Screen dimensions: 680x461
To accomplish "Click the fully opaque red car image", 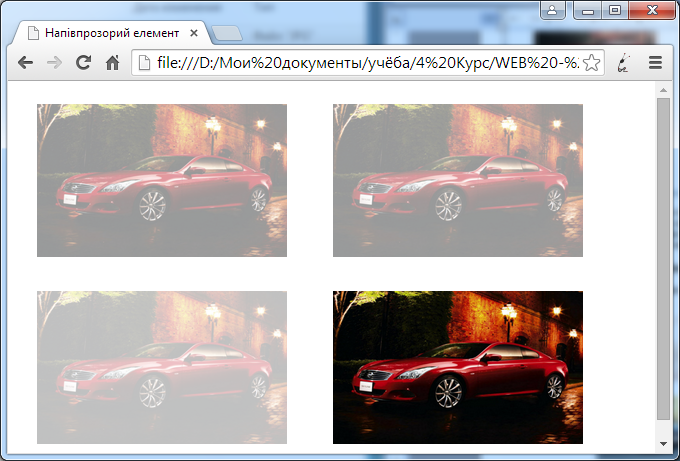I will (x=458, y=367).
